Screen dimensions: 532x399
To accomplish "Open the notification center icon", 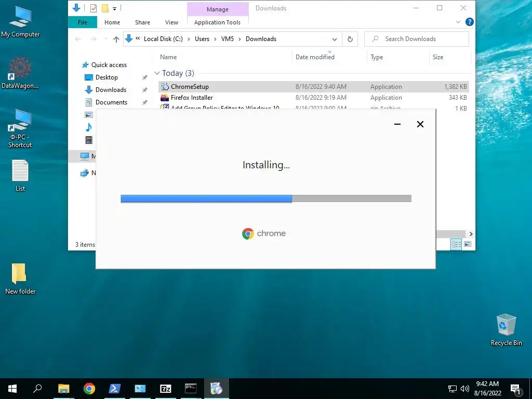I will [515, 389].
